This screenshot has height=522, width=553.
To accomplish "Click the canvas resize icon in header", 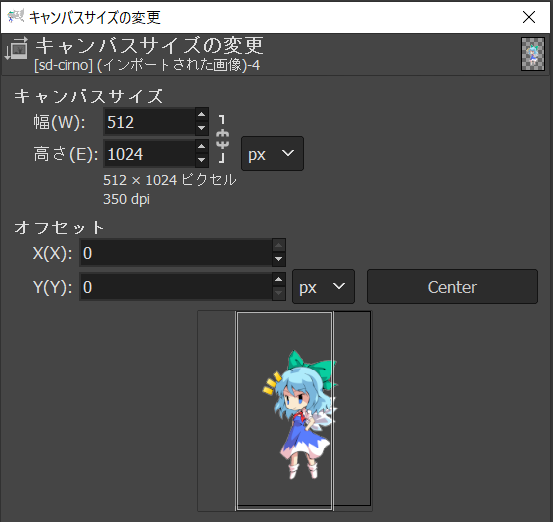I will click(16, 48).
